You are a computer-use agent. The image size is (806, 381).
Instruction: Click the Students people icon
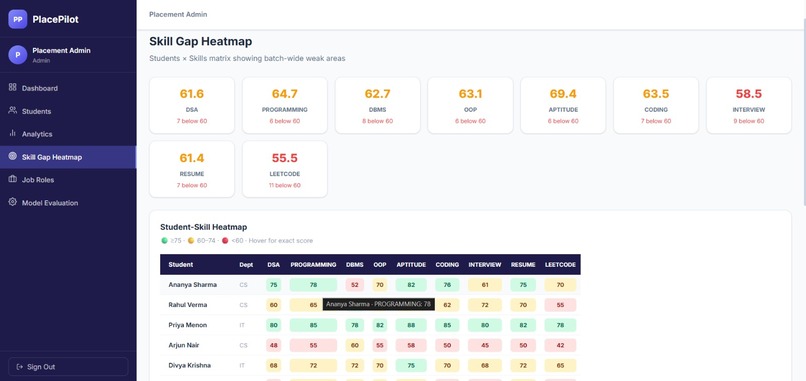click(13, 111)
